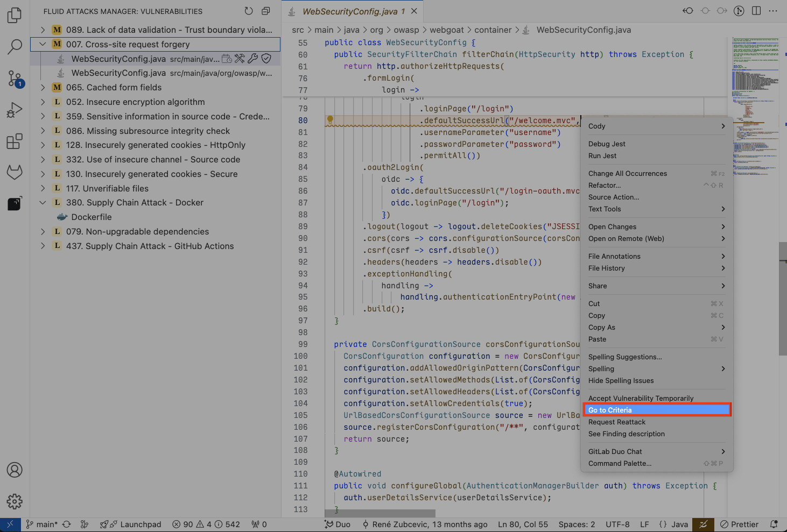Collapse all vulnerabilities tree items
This screenshot has height=532, width=787.
click(266, 11)
